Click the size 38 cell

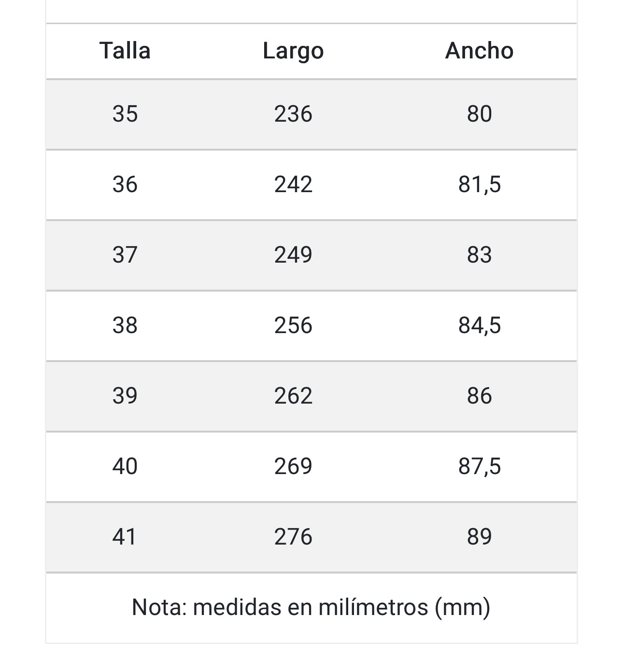click(x=125, y=325)
